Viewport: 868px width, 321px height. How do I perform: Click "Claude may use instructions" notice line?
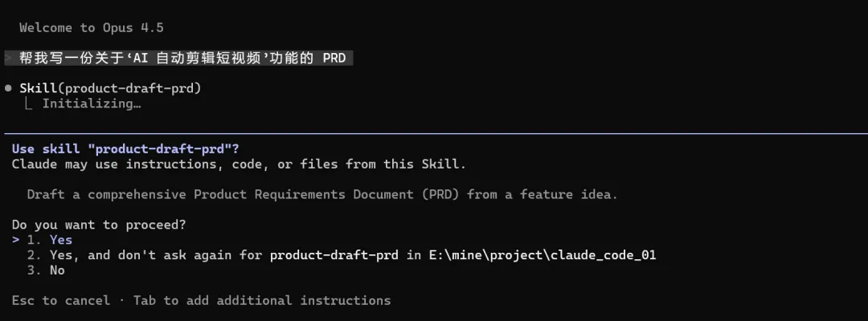coord(239,164)
